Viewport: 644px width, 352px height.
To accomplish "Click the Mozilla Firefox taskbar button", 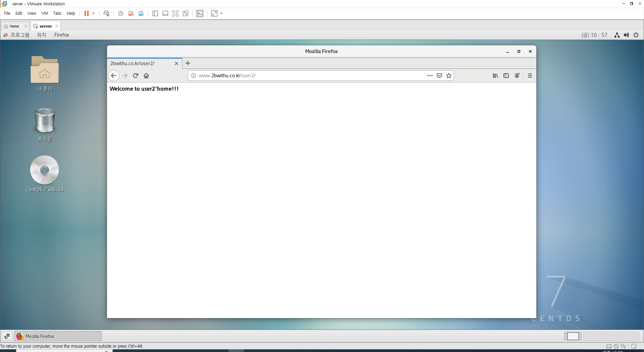I will point(58,336).
